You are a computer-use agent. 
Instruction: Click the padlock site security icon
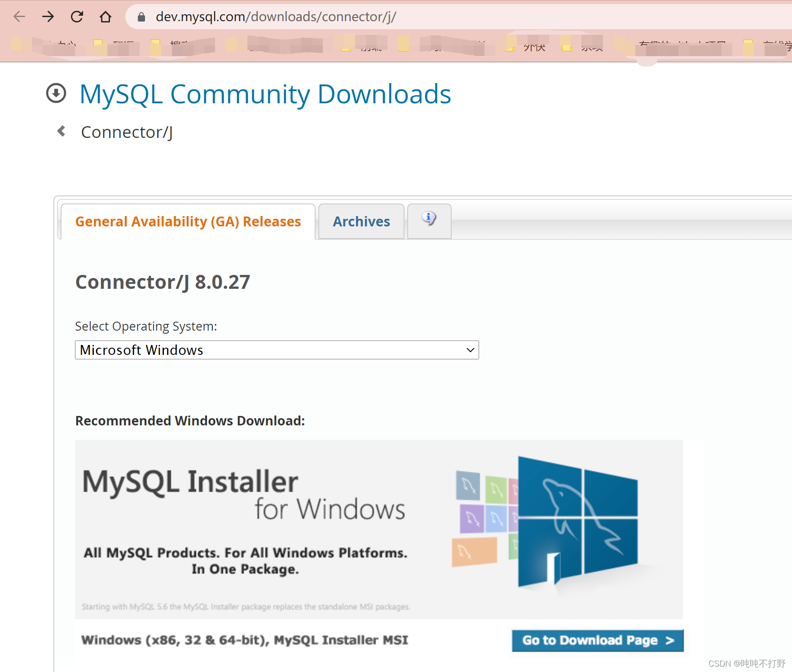point(141,17)
